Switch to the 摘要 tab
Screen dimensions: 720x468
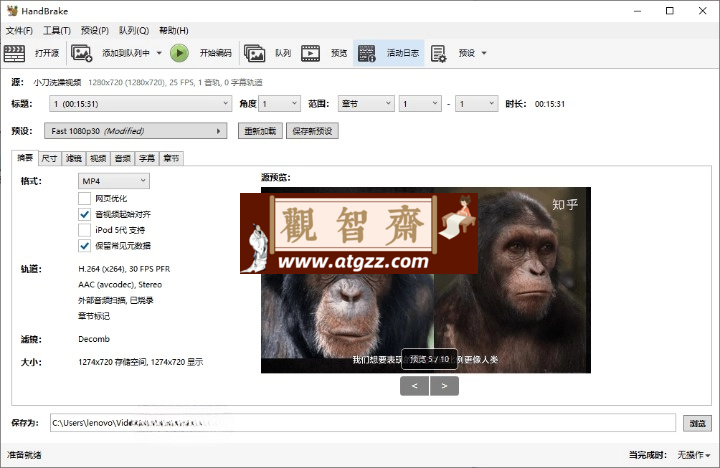(25, 158)
